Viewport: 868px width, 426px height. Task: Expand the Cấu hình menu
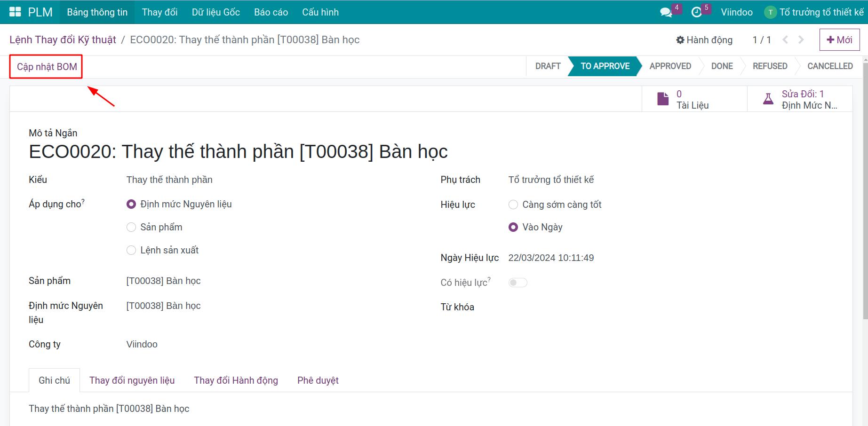[x=320, y=12]
